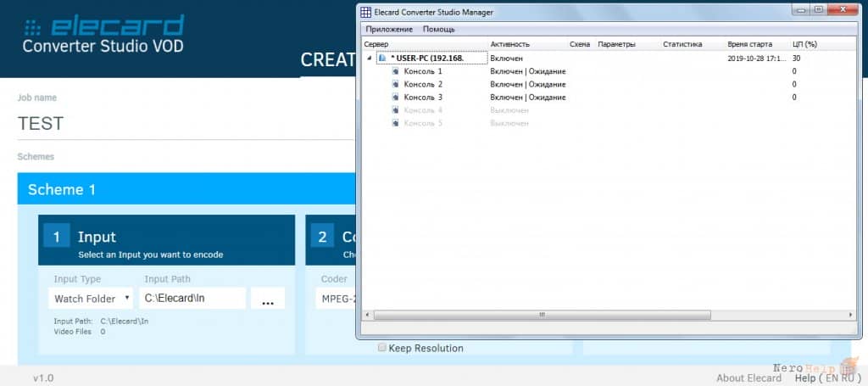The height and width of the screenshot is (386, 868).
Task: Click the disabled Консоль 4 icon
Action: [x=395, y=110]
